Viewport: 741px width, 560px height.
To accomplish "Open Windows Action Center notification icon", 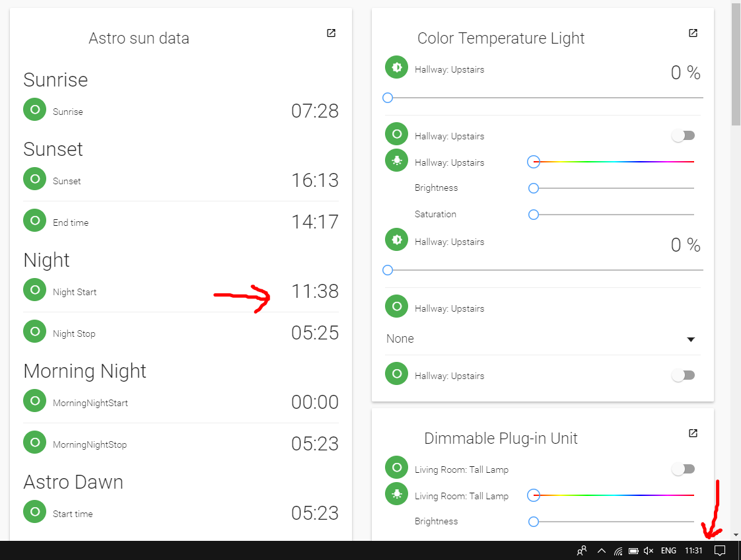I will [721, 551].
